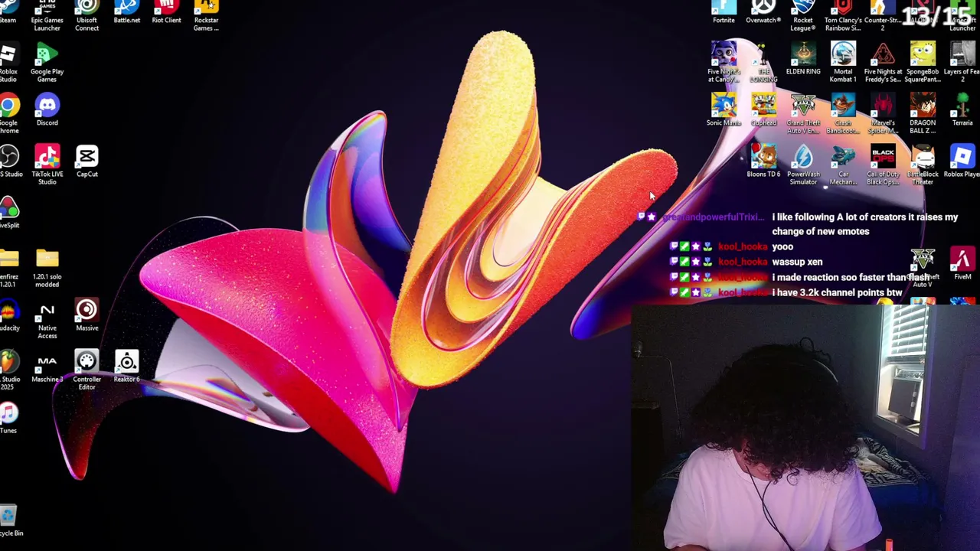The width and height of the screenshot is (980, 551).
Task: Select the Crash Bandicoot icon
Action: pos(843,115)
